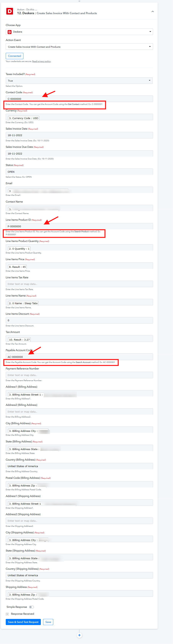173x644 pixels.
Task: Click the Currency input field
Action: coord(79,117)
